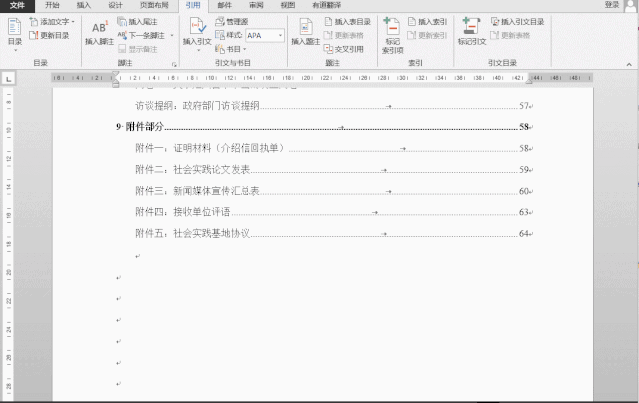Click 插入尾注 (Insert Endnote)
639x403 pixels.
[x=136, y=21]
